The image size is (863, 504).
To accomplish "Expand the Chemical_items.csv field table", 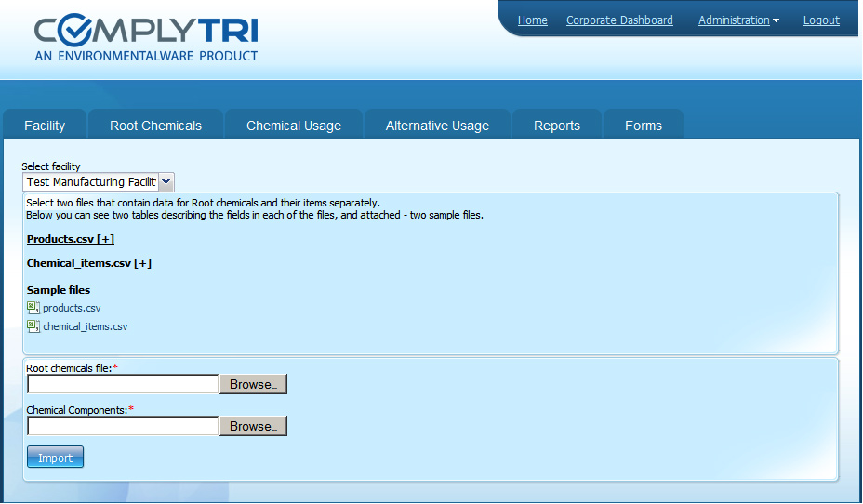I will (x=89, y=263).
